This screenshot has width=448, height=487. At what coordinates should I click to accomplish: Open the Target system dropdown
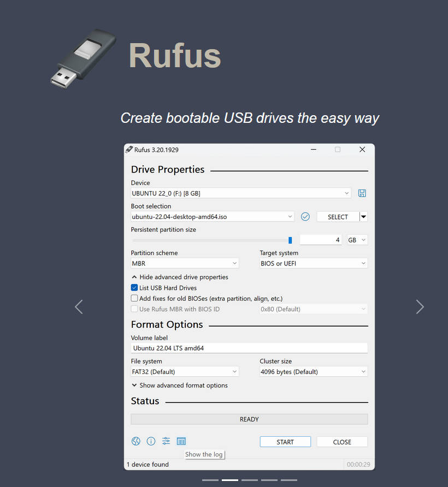[313, 264]
